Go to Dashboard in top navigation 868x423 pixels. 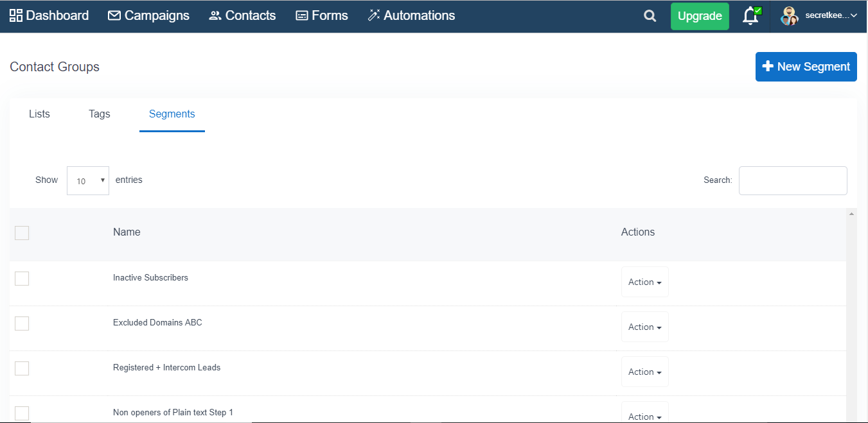(49, 15)
